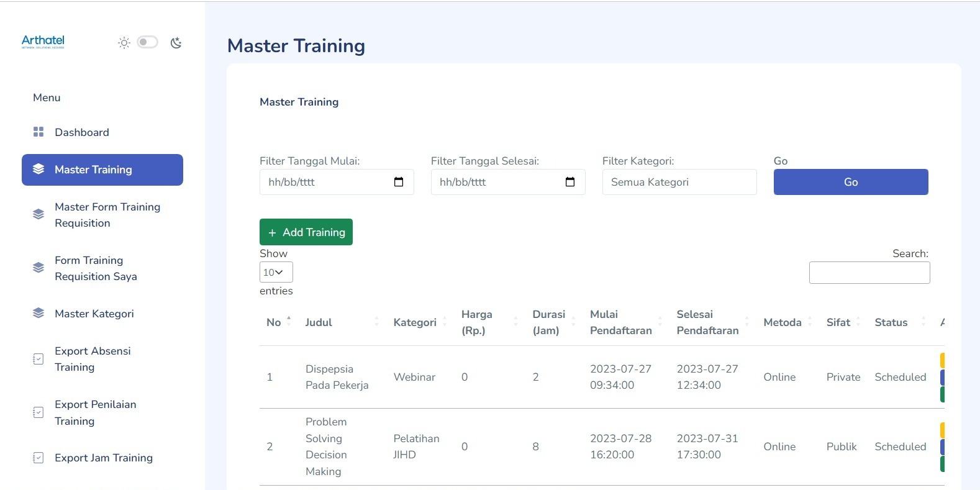980x490 pixels.
Task: Sort table by Judul column header
Action: (319, 322)
